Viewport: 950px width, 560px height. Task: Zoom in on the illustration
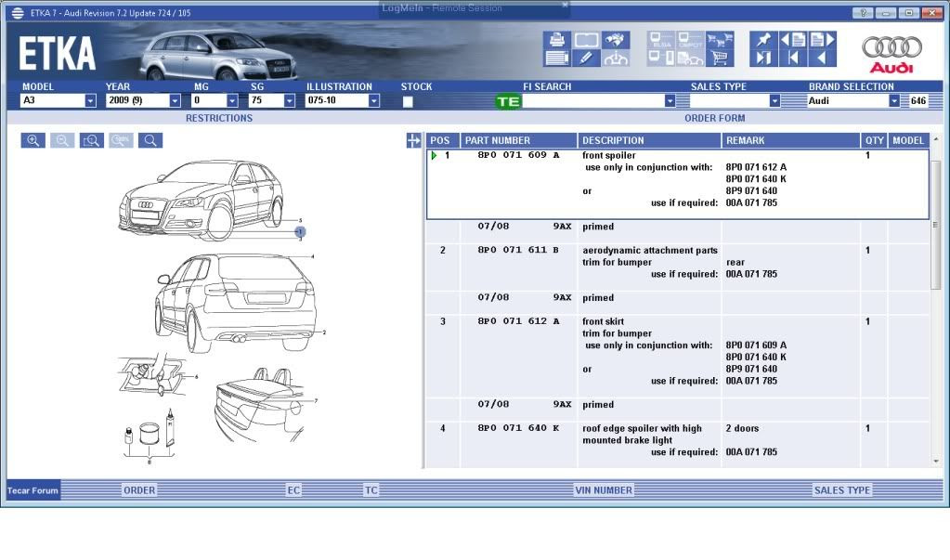[33, 140]
